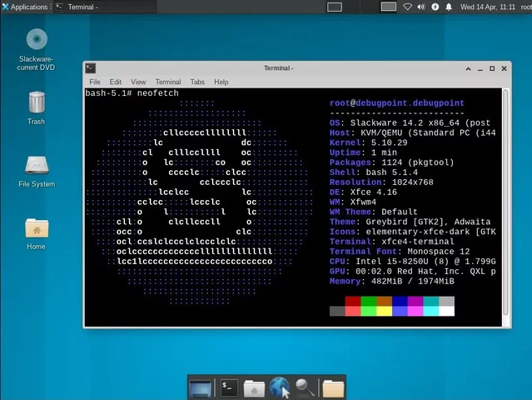Click the workspace switcher outline in panel
The height and width of the screenshot is (400, 532).
click(x=334, y=7)
